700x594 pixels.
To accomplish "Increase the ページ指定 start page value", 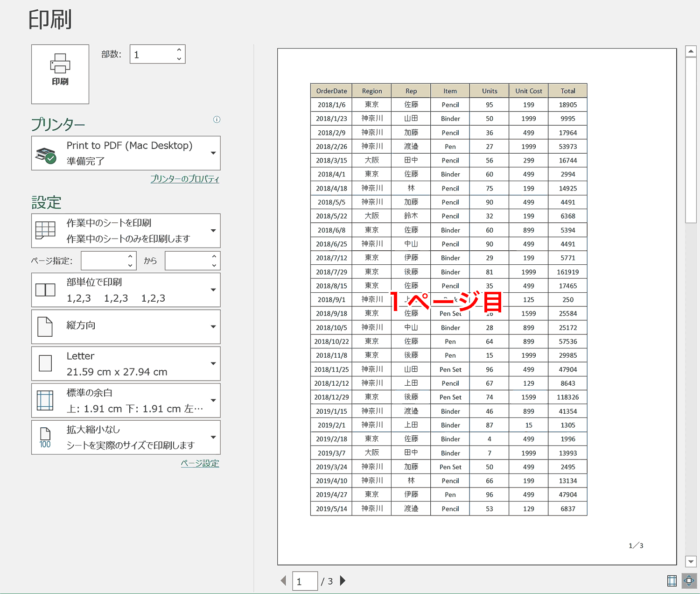I will (130, 256).
